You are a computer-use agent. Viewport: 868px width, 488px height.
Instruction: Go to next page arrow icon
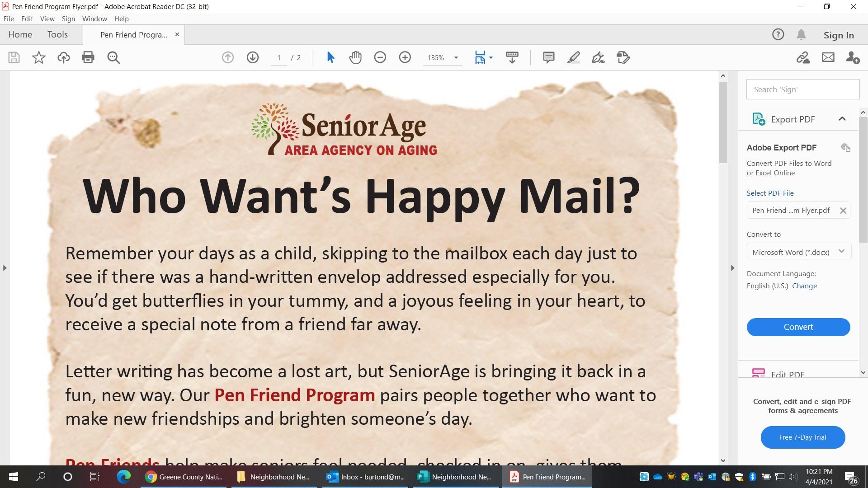[x=253, y=57]
